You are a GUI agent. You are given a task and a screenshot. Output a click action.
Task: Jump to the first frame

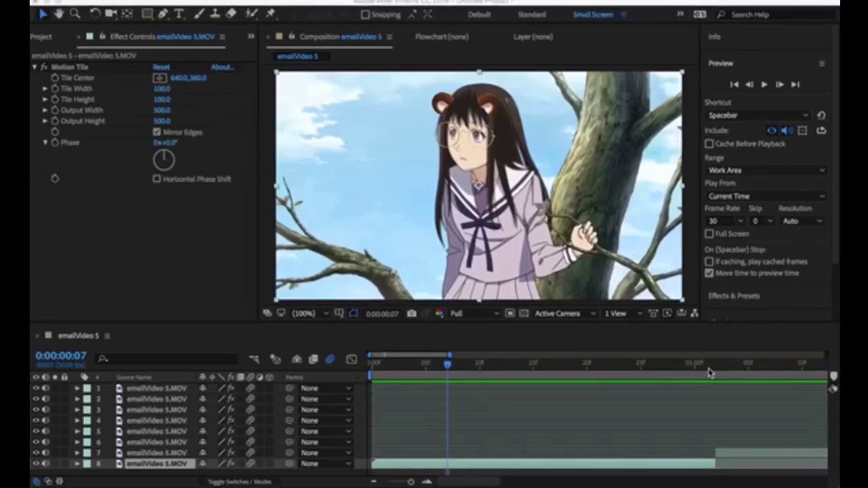click(734, 84)
